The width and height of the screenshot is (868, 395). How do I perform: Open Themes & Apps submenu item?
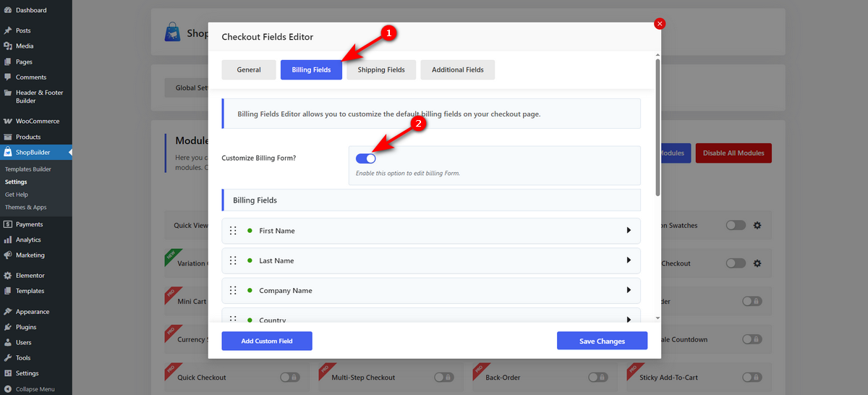25,208
